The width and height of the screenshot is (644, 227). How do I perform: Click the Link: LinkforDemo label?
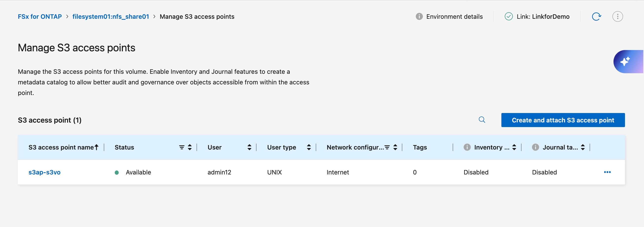pos(543,17)
